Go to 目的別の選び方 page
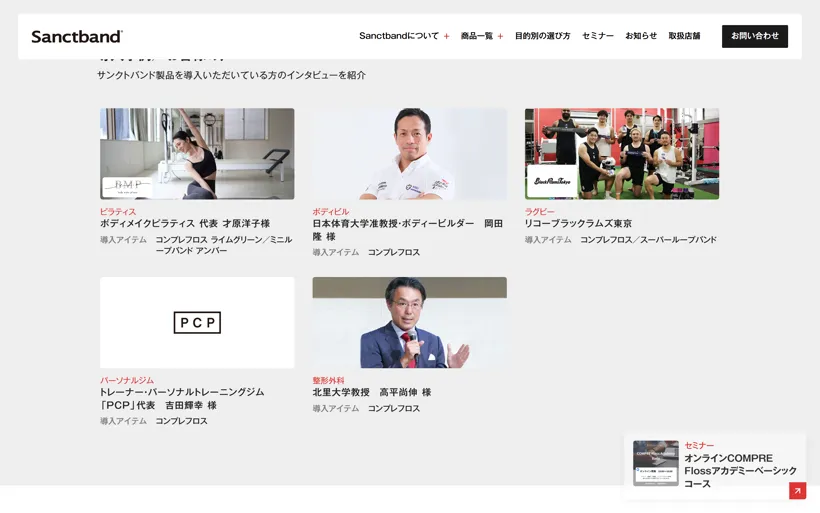This screenshot has height=513, width=820. (542, 36)
